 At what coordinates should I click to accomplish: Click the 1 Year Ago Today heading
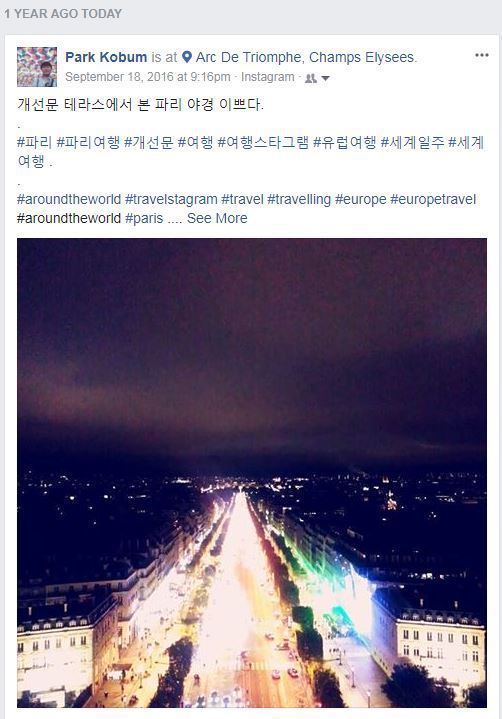pos(63,14)
